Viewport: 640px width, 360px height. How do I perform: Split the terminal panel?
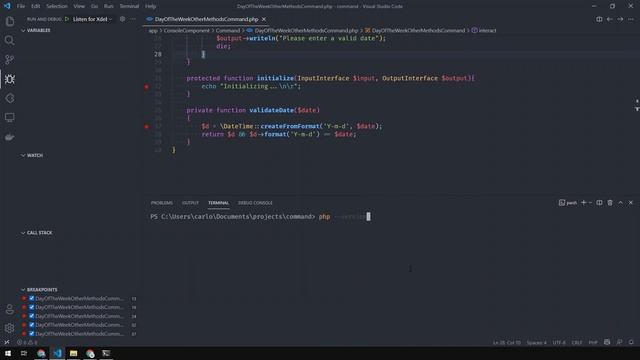coord(599,202)
